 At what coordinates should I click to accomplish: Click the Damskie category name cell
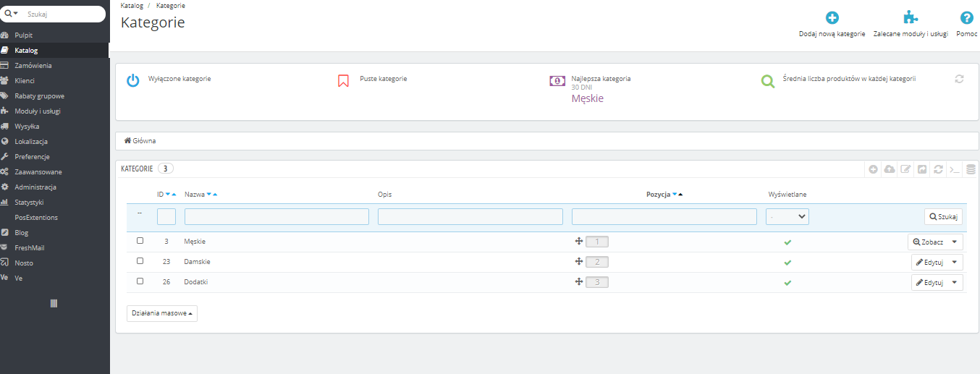tap(197, 261)
